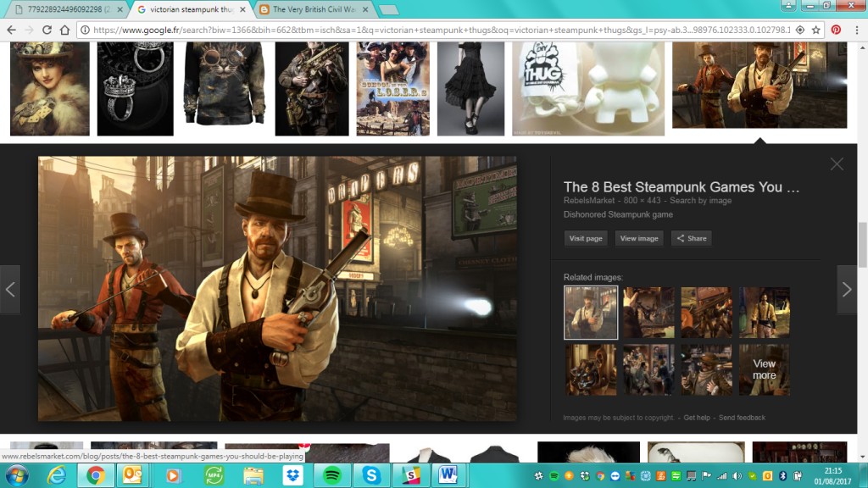Click the location icon in the address bar
This screenshot has height=488, width=868.
point(800,30)
